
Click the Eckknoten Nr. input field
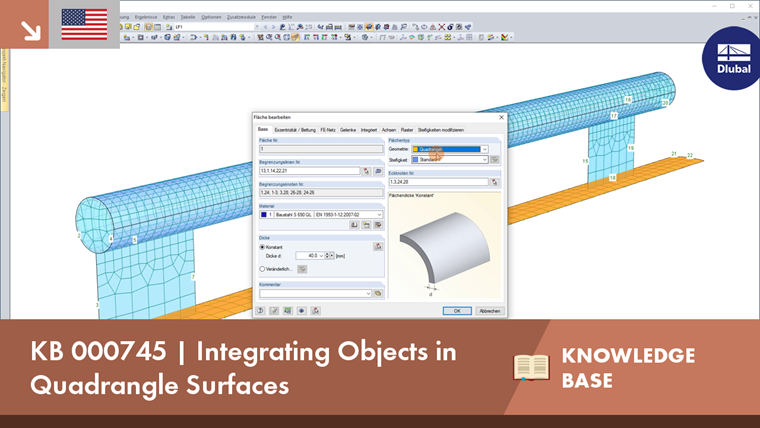tap(439, 182)
